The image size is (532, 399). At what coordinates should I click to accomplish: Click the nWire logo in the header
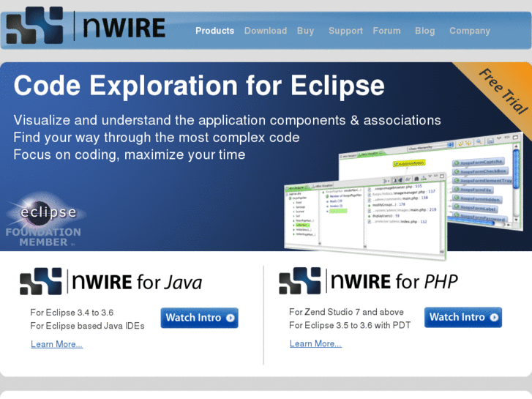pos(86,26)
